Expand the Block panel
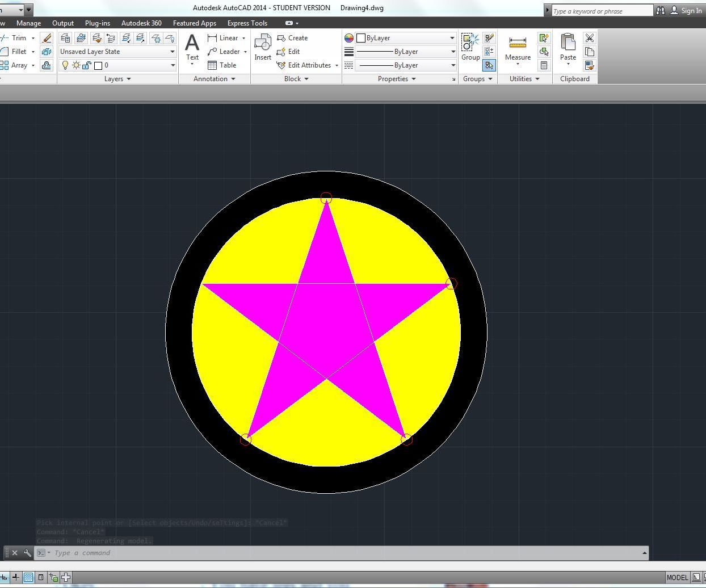Viewport: 706px width, 588px height. point(296,79)
